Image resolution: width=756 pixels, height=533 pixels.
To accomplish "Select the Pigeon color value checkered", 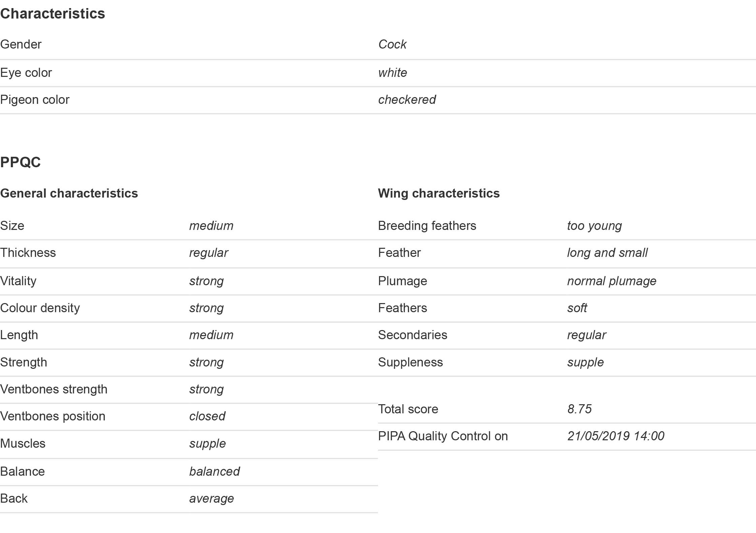I will (407, 99).
